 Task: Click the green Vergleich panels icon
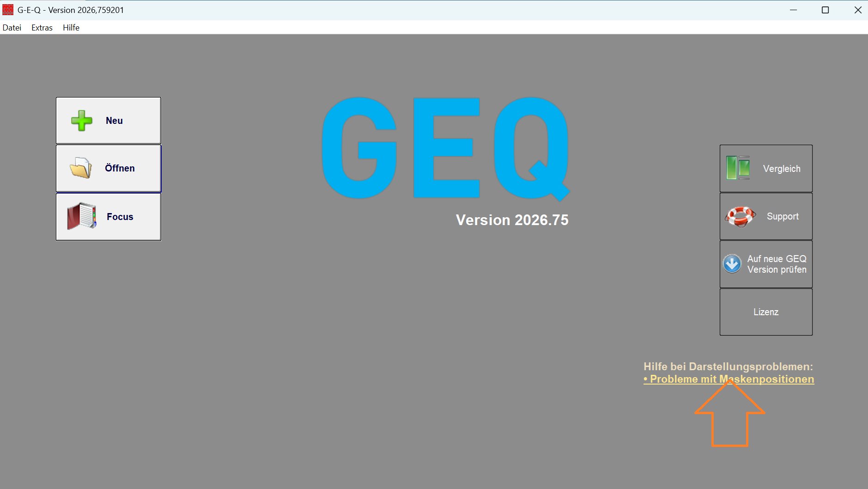[x=738, y=168]
